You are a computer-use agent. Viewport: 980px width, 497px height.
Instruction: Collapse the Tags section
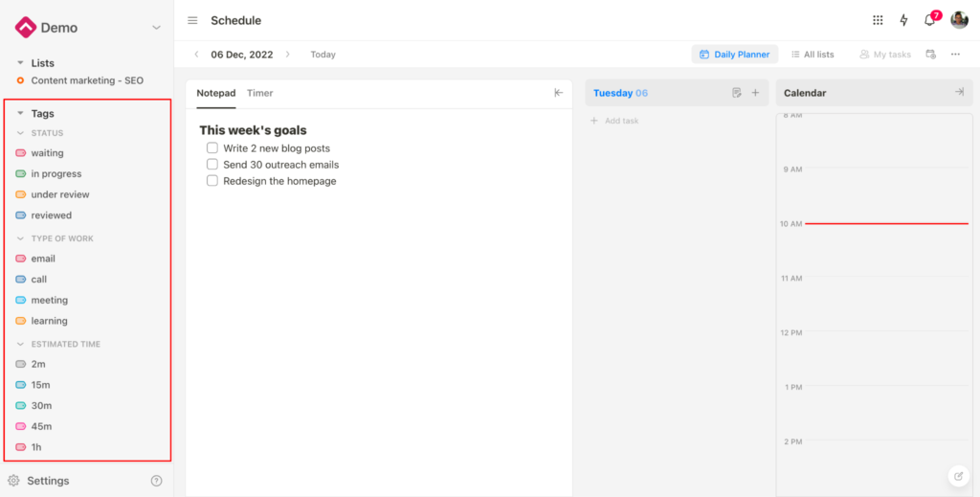[x=20, y=114]
